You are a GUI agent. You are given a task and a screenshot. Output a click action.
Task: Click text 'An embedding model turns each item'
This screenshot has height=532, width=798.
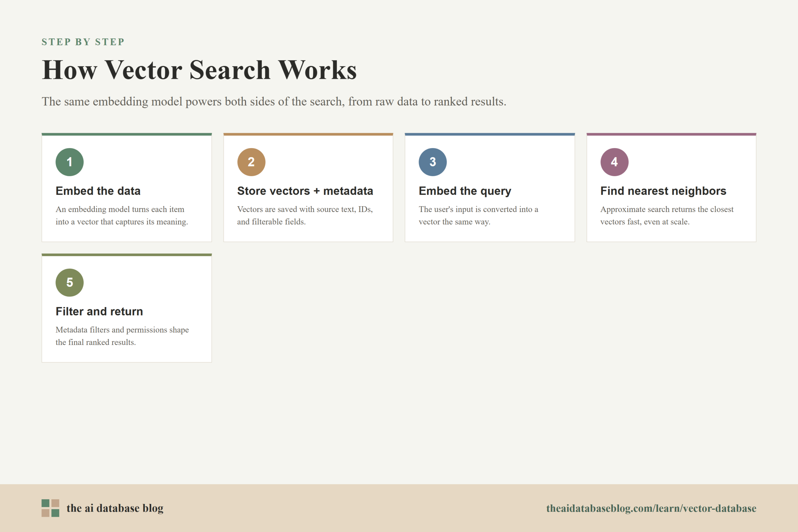point(120,209)
